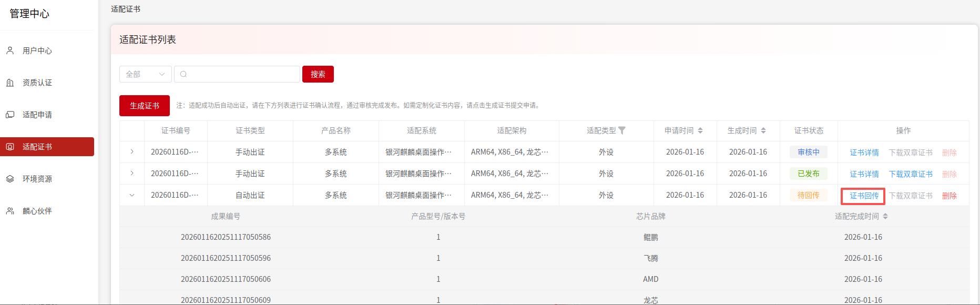
Task: Sort by 生成时间 using sort arrows
Action: pyautogui.click(x=763, y=130)
